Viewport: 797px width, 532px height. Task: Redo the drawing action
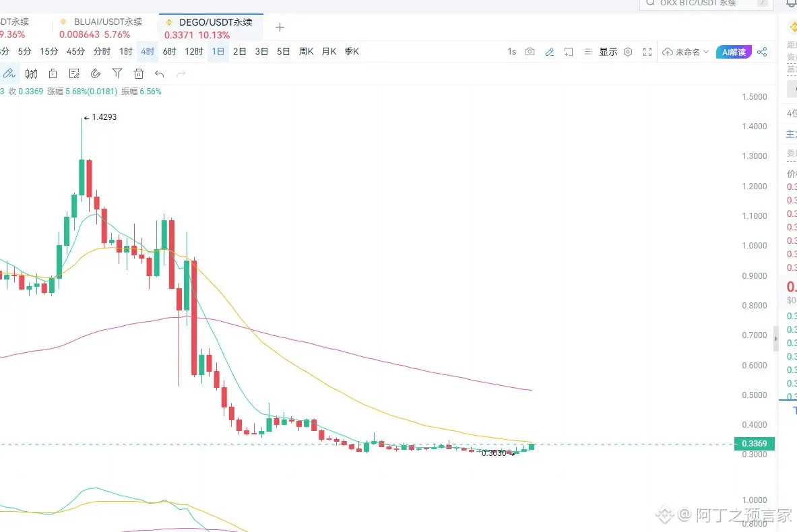(x=181, y=74)
